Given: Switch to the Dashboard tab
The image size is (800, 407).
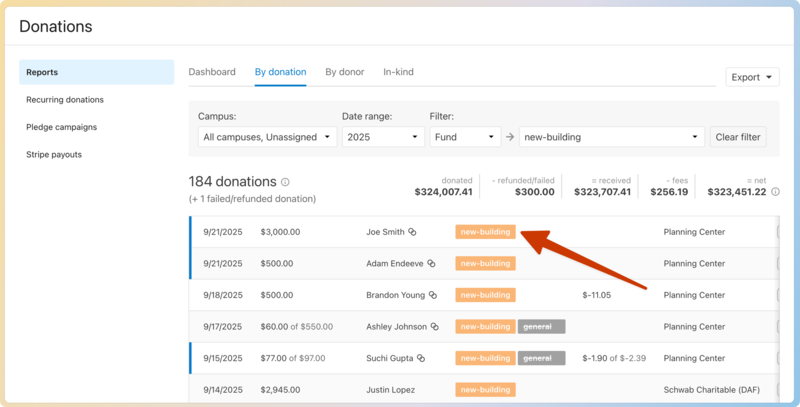Looking at the screenshot, I should point(212,72).
